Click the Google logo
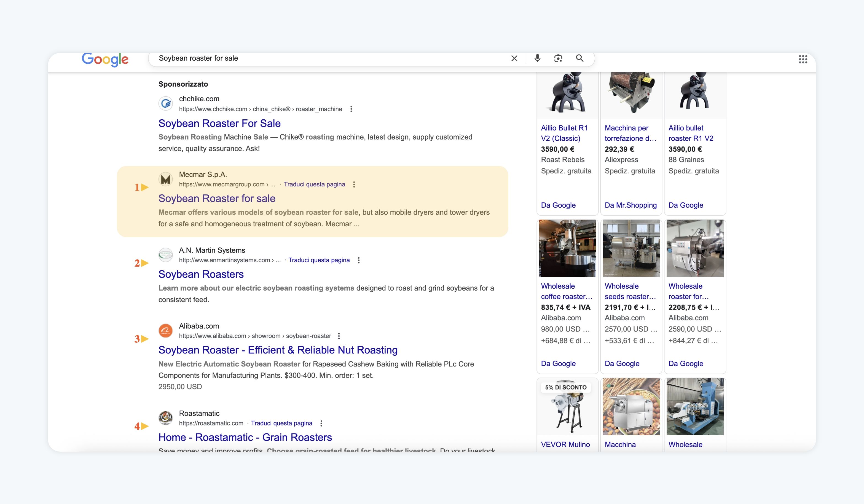This screenshot has width=864, height=504. click(x=105, y=60)
